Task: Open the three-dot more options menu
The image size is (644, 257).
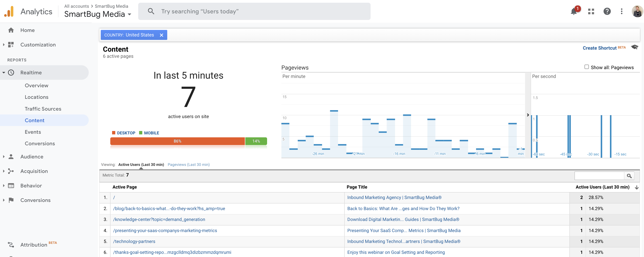Action: coord(622,12)
